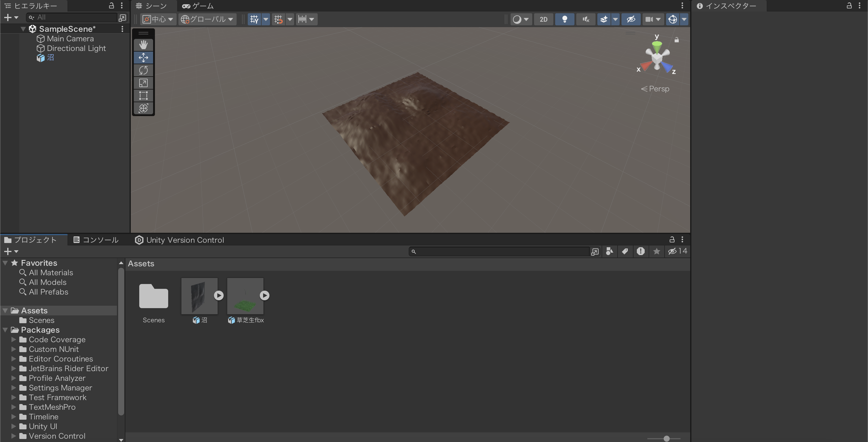Select the Scale tool
Viewport: 868px width, 442px height.
[x=143, y=83]
